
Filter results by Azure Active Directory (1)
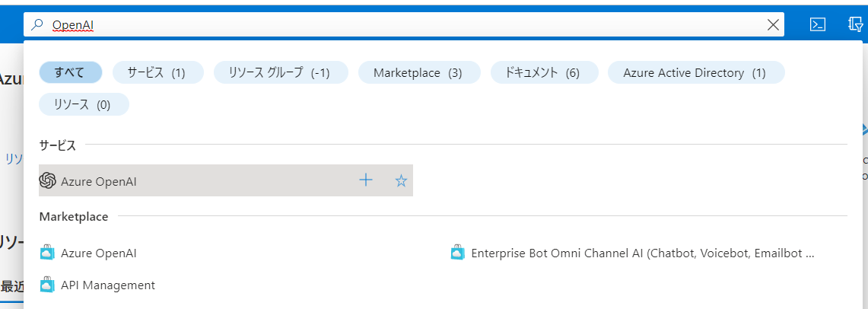click(696, 72)
